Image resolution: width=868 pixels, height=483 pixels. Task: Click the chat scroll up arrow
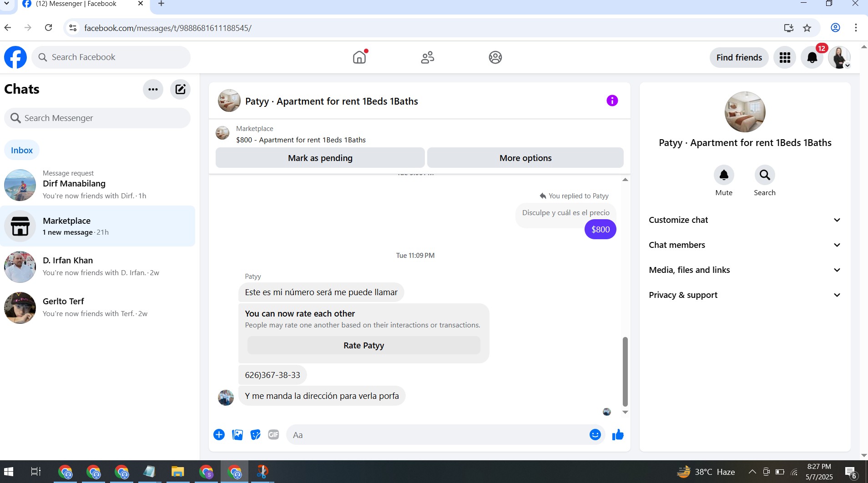click(625, 180)
